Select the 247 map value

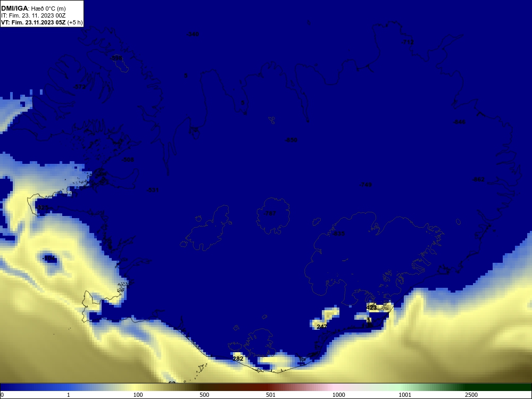coord(322,327)
